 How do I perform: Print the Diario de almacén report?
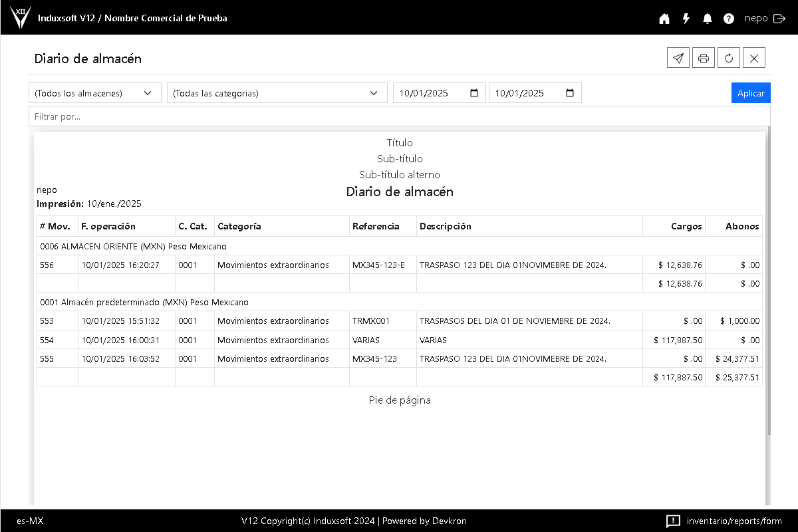pyautogui.click(x=703, y=58)
